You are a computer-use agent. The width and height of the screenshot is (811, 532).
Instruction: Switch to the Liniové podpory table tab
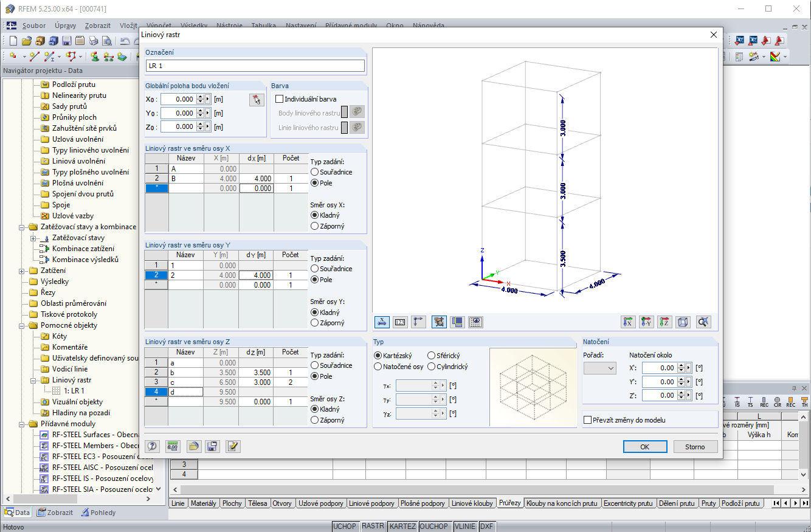click(373, 503)
